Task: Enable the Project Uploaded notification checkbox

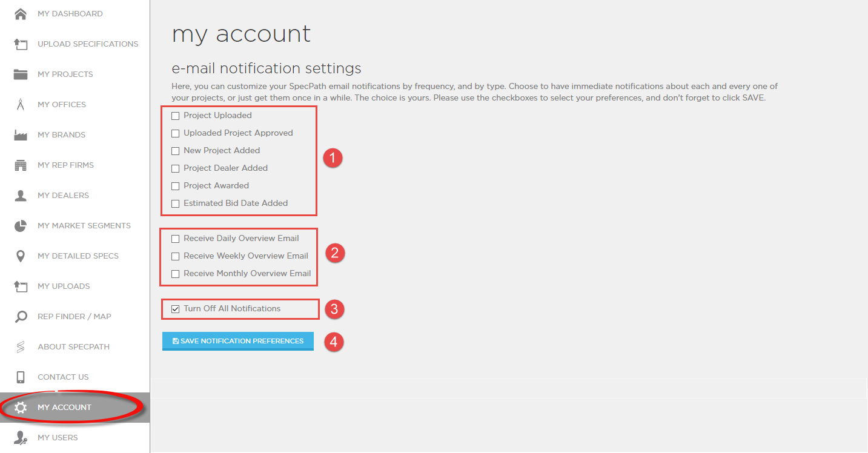Action: pos(176,116)
